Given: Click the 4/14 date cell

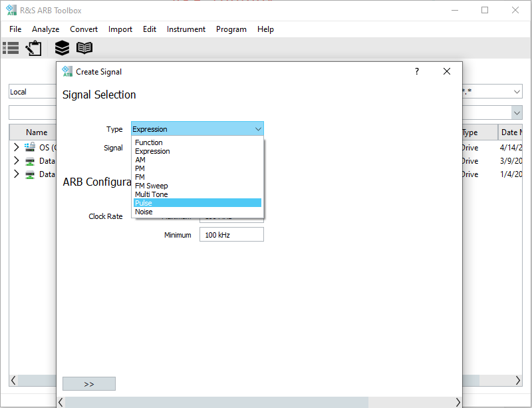Looking at the screenshot, I should click(x=511, y=148).
